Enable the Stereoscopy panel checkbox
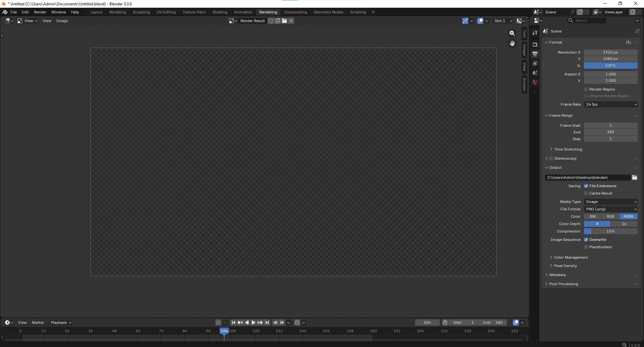 click(x=551, y=158)
